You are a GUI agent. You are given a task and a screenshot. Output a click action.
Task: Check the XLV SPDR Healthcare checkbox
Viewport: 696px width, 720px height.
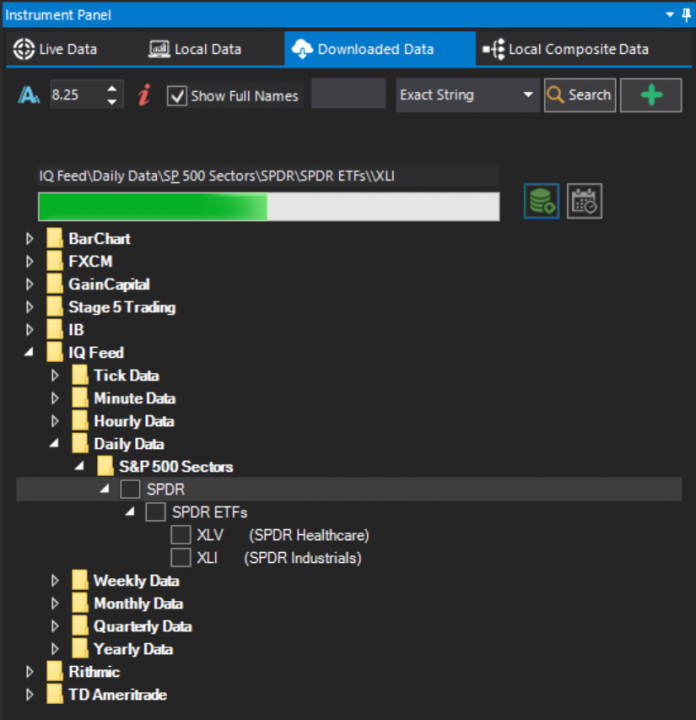click(180, 535)
